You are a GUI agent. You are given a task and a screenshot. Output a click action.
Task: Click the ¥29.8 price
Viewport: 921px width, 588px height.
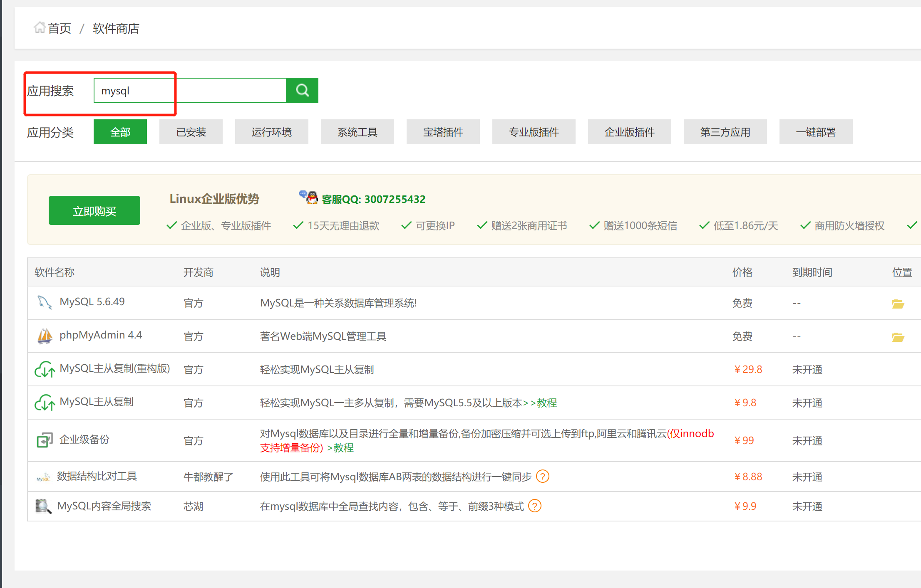click(748, 369)
